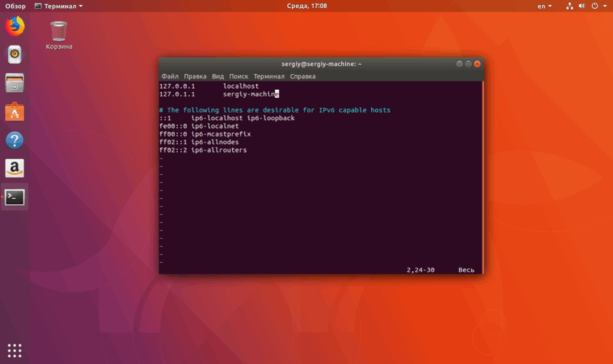Image resolution: width=613 pixels, height=364 pixels.
Task: Open network status icon in top bar
Action: pos(570,6)
